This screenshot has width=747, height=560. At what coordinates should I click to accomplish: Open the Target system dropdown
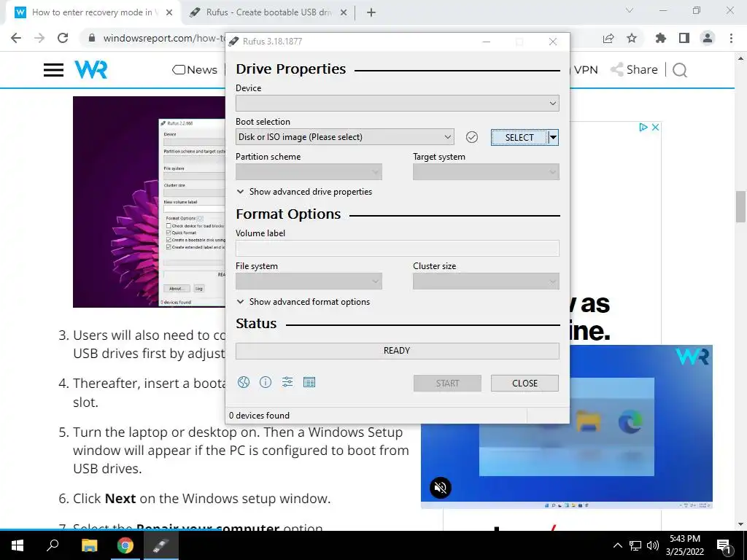(486, 172)
